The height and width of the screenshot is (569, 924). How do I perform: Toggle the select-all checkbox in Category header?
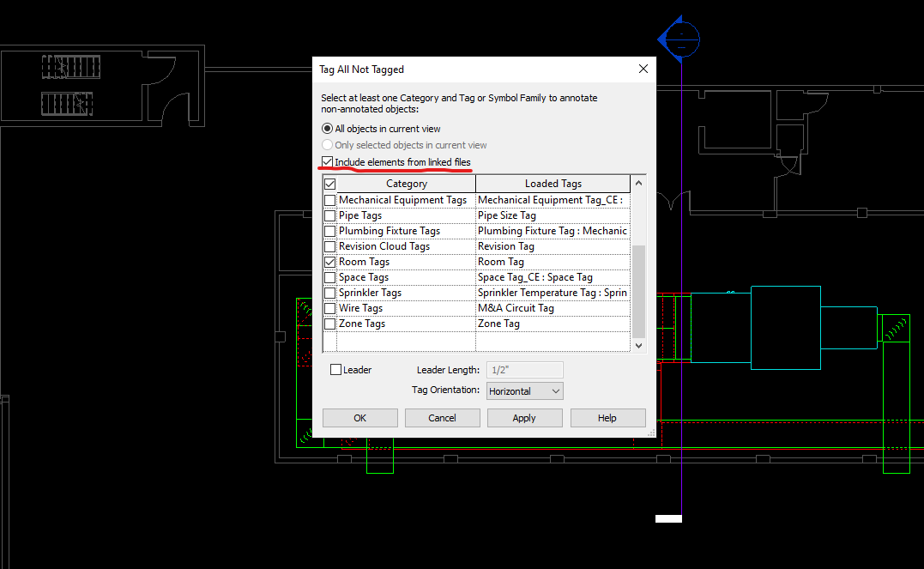[x=329, y=183]
